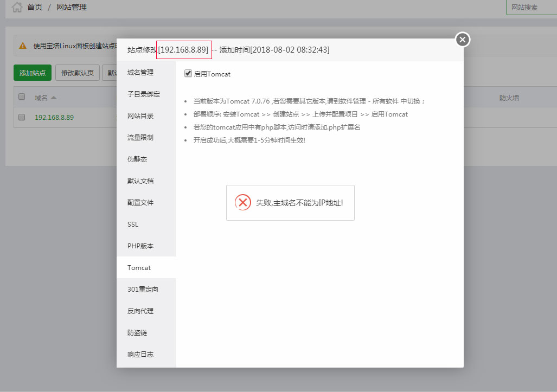Click the home icon in the breadcrumb
The image size is (557, 392).
click(17, 7)
